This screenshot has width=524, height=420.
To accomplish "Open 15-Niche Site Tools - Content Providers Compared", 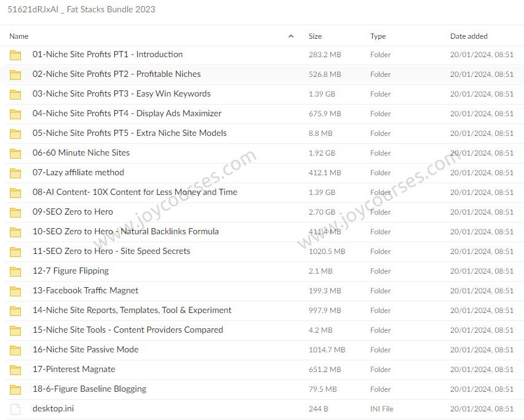I will coord(128,330).
